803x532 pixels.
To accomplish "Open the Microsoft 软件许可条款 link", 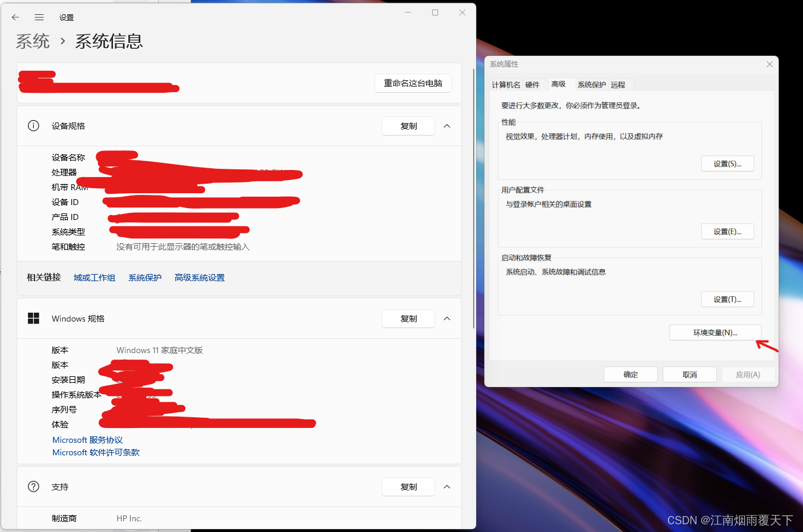I will tap(96, 452).
